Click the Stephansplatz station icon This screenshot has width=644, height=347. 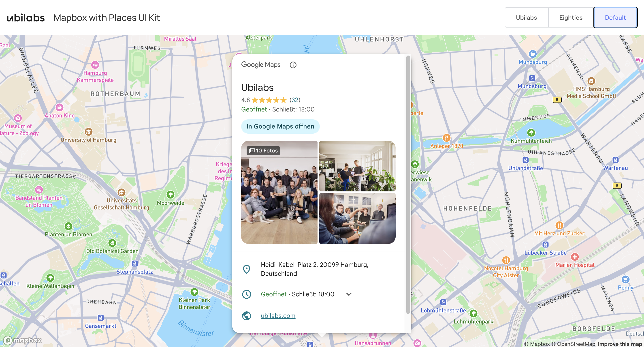tap(134, 263)
